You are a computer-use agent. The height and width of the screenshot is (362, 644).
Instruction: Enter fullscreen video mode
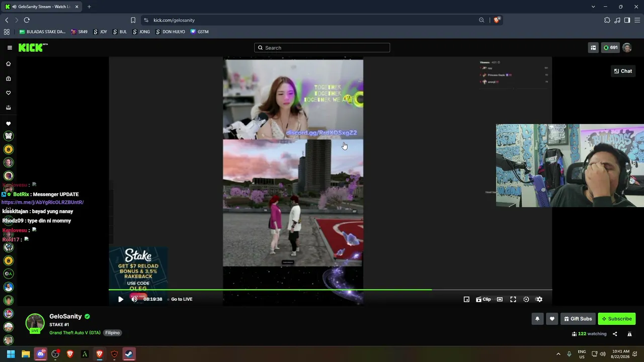[x=513, y=299]
